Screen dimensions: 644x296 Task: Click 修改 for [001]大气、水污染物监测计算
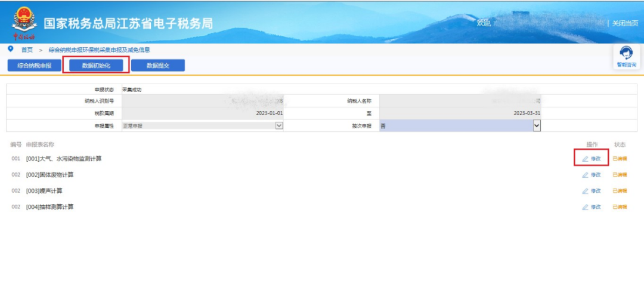(596, 159)
